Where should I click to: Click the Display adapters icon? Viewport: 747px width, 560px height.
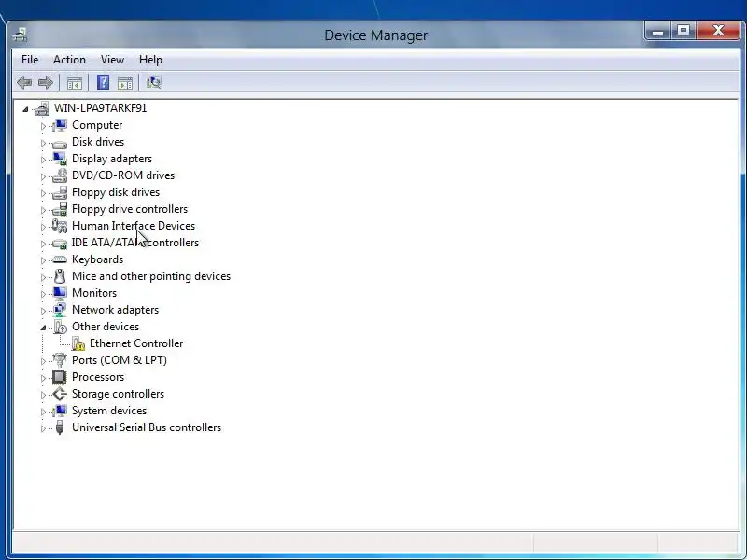coord(60,159)
